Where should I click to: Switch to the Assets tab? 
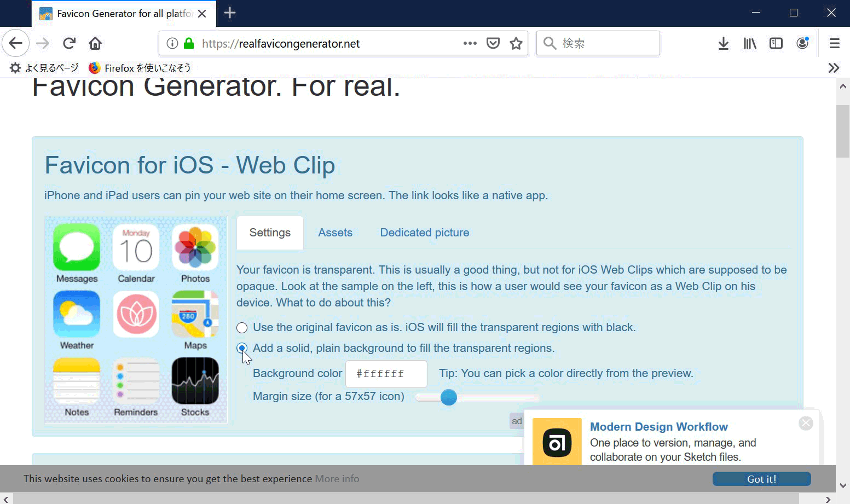pyautogui.click(x=335, y=233)
